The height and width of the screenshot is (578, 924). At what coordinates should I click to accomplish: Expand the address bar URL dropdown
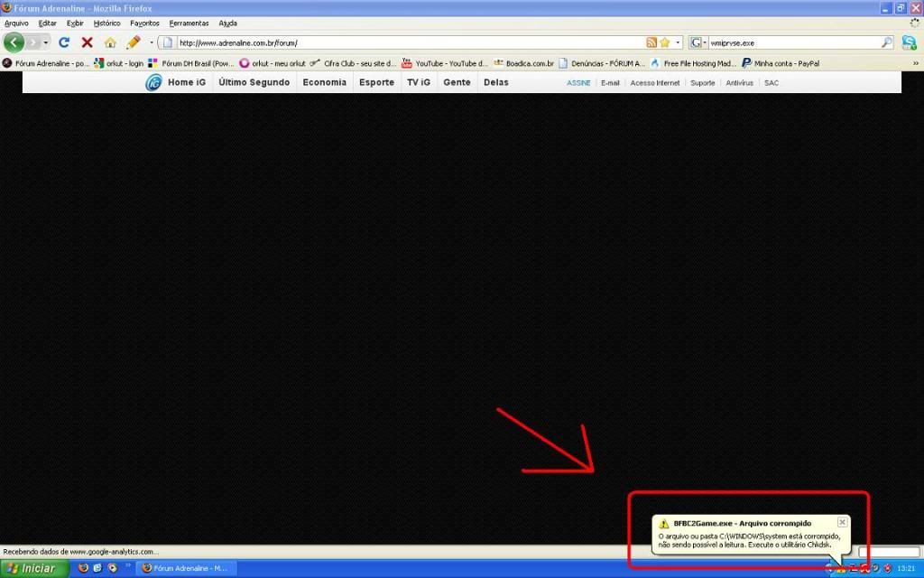pyautogui.click(x=679, y=42)
